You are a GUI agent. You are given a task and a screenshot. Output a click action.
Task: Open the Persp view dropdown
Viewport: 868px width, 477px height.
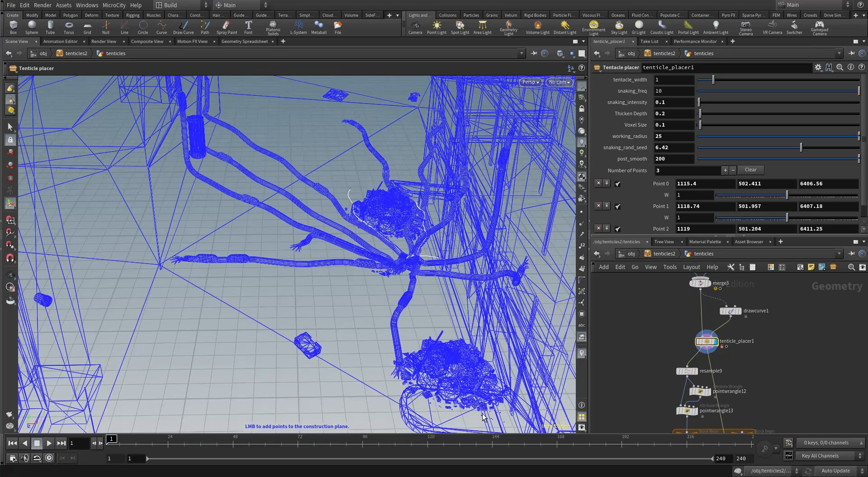point(530,82)
